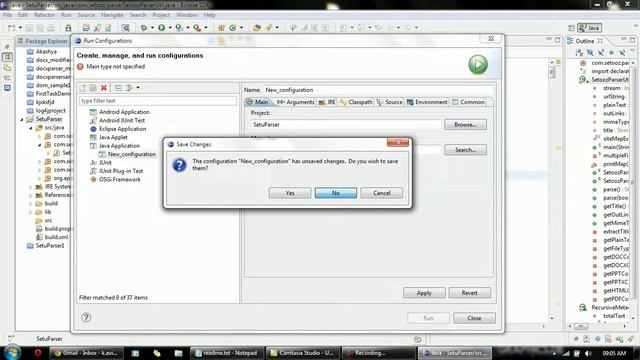The image size is (640, 360).
Task: Cancel the Save Changes dialog
Action: point(382,193)
